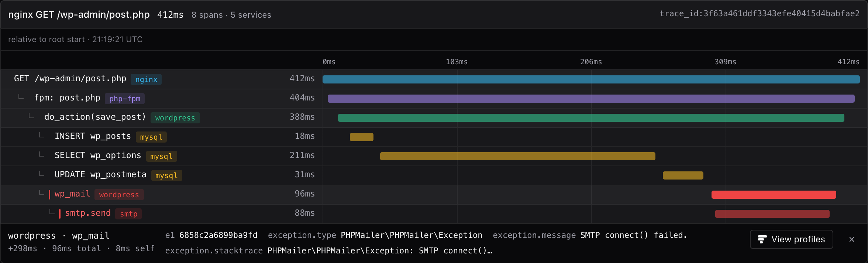The image size is (868, 263).
Task: Click the purple php-fpm timeline bar
Action: pos(591,99)
